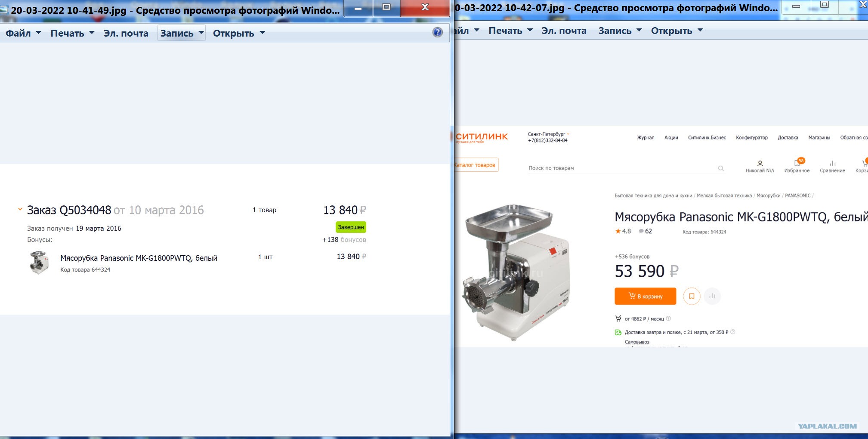Screen dimensions: 868x439
Task: Open the Магазины navigation item
Action: point(819,138)
